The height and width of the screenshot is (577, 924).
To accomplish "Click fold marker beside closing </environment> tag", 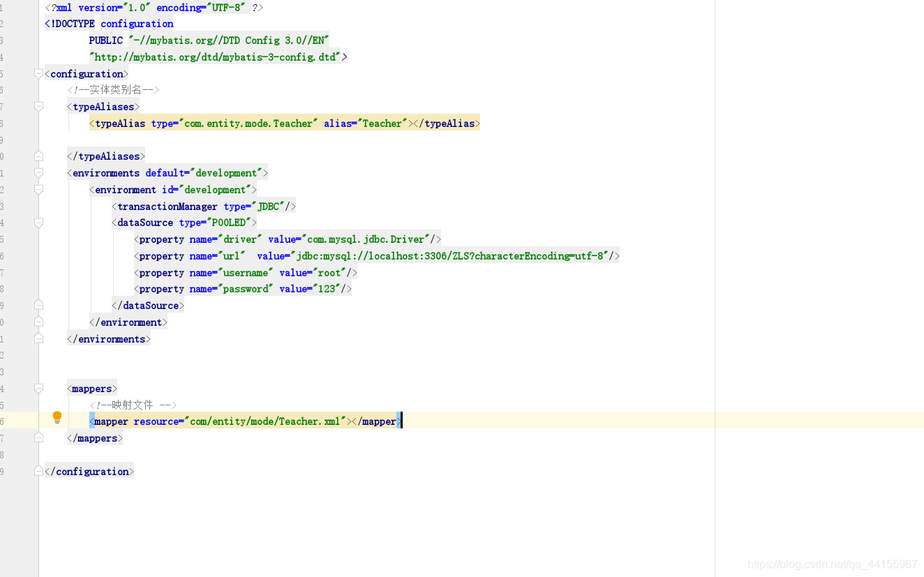I will (38, 322).
